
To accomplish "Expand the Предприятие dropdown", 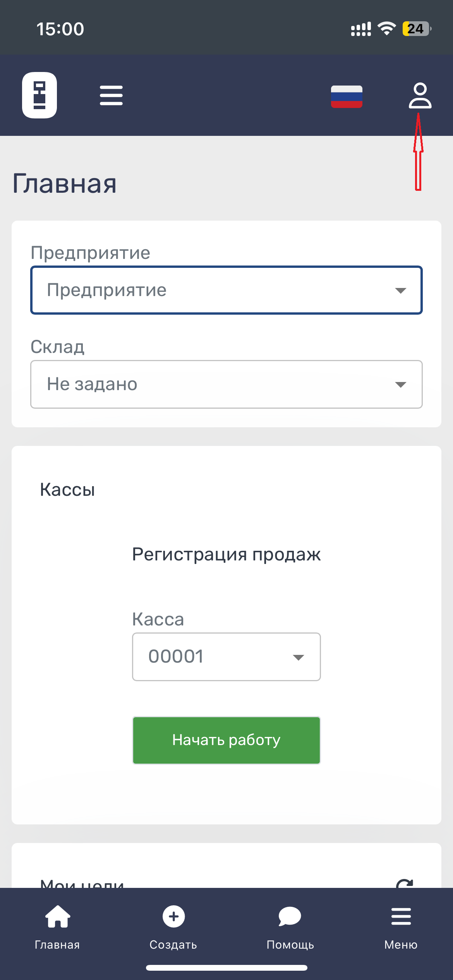I will [x=226, y=290].
